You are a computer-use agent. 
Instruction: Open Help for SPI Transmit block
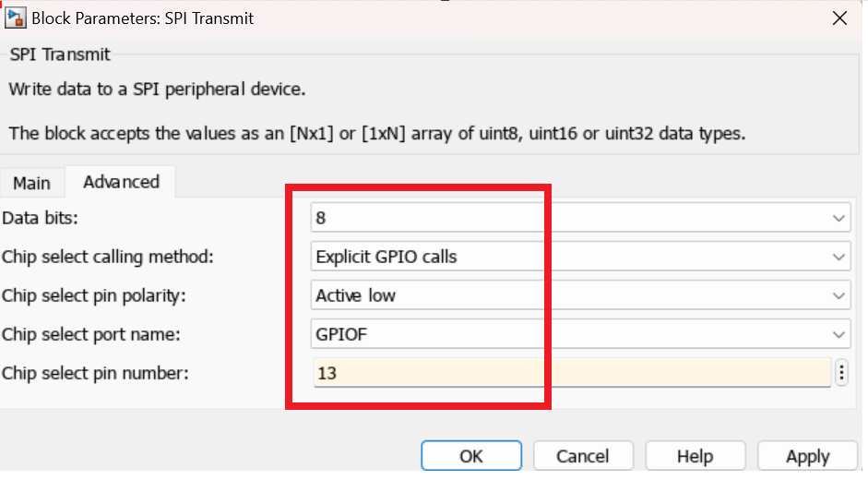tap(695, 456)
